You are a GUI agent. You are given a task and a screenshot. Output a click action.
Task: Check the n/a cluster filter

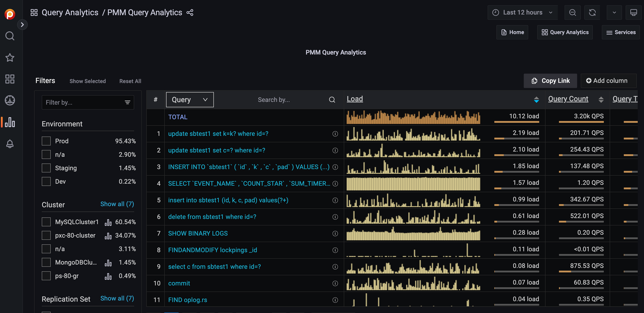point(46,249)
